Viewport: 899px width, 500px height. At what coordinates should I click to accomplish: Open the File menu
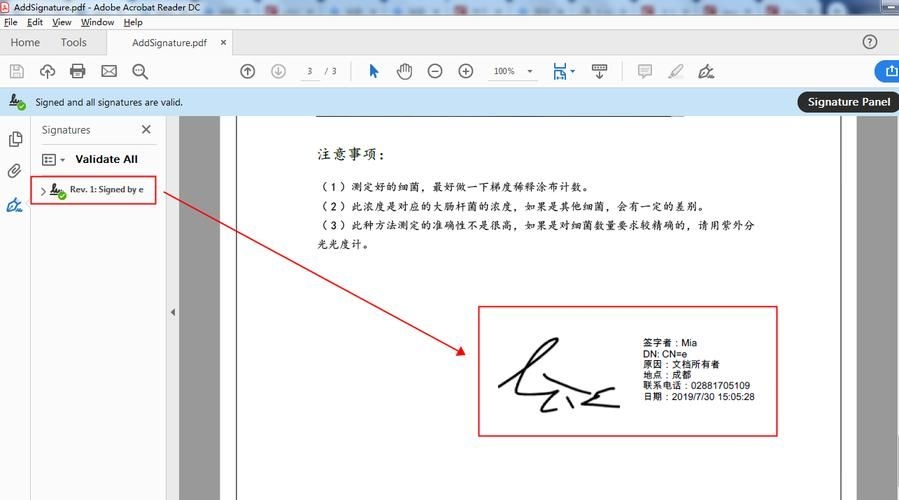[x=10, y=22]
